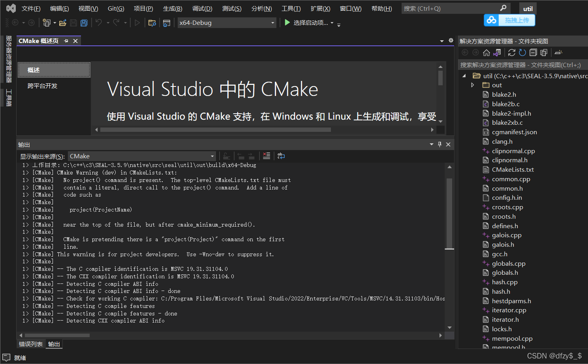Open the 工具(T) tools menu
This screenshot has width=588, height=364.
coord(291,9)
